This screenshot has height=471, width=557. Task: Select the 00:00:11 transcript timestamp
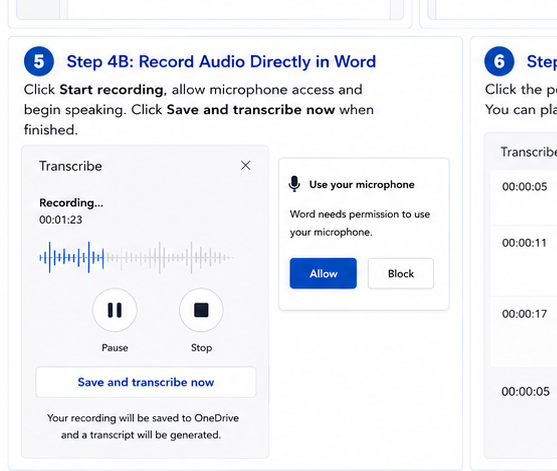click(524, 243)
